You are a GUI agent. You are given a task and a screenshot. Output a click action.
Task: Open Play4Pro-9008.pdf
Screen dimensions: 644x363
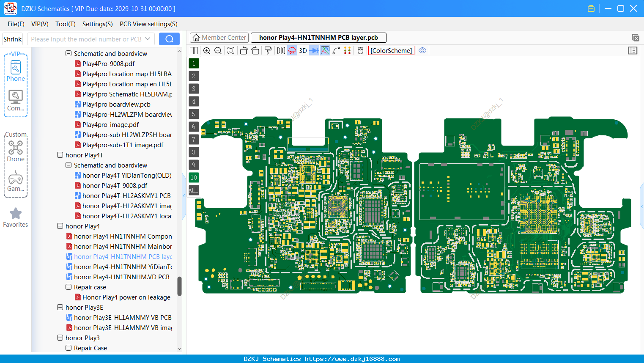(x=109, y=64)
